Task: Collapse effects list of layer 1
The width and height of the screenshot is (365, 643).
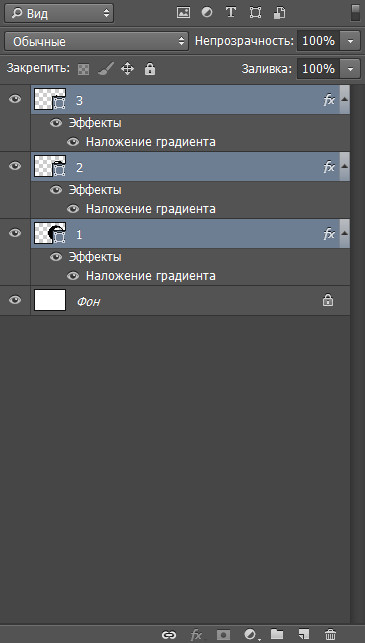Action: [344, 233]
